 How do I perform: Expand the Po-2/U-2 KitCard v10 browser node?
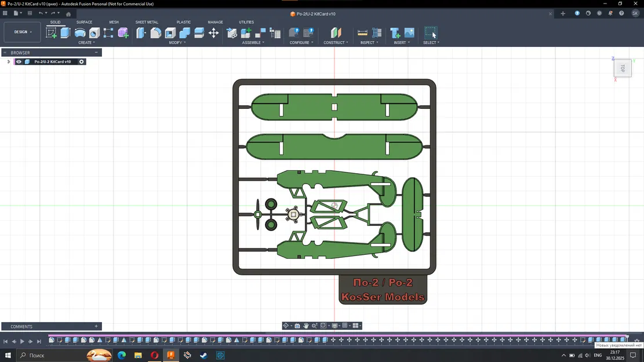pos(8,61)
